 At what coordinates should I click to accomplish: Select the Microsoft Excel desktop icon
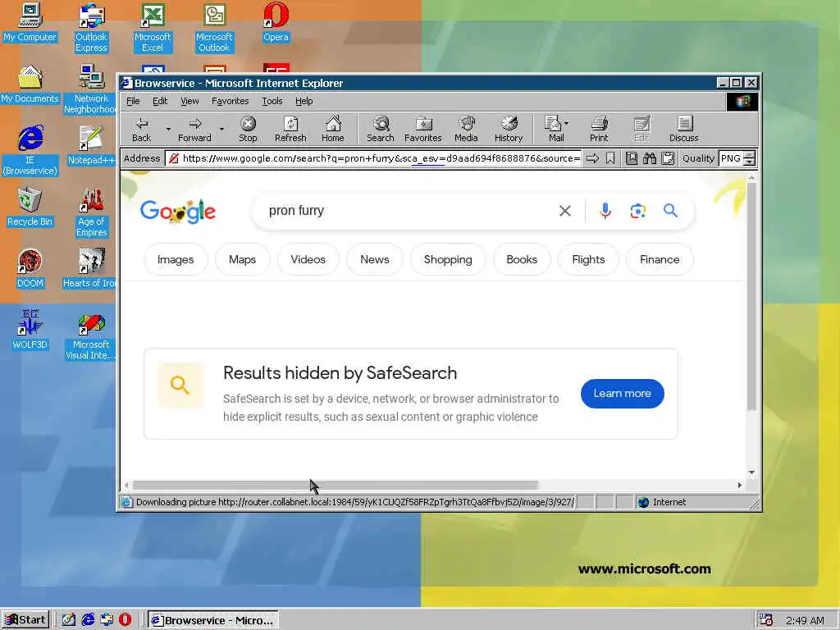(x=153, y=27)
